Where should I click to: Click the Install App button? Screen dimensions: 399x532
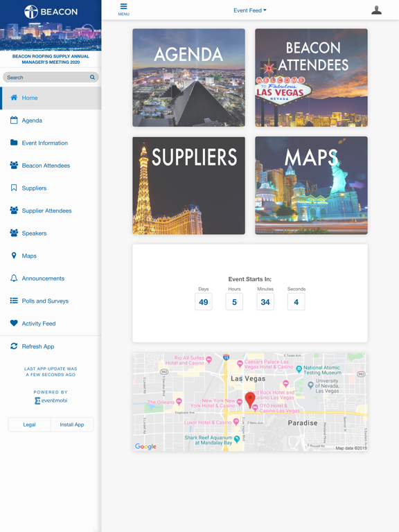pyautogui.click(x=72, y=425)
